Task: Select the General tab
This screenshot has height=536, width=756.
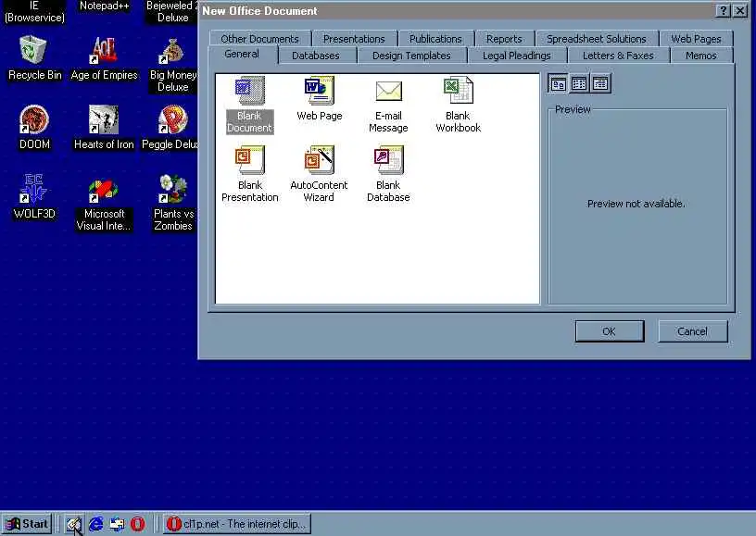Action: point(242,54)
